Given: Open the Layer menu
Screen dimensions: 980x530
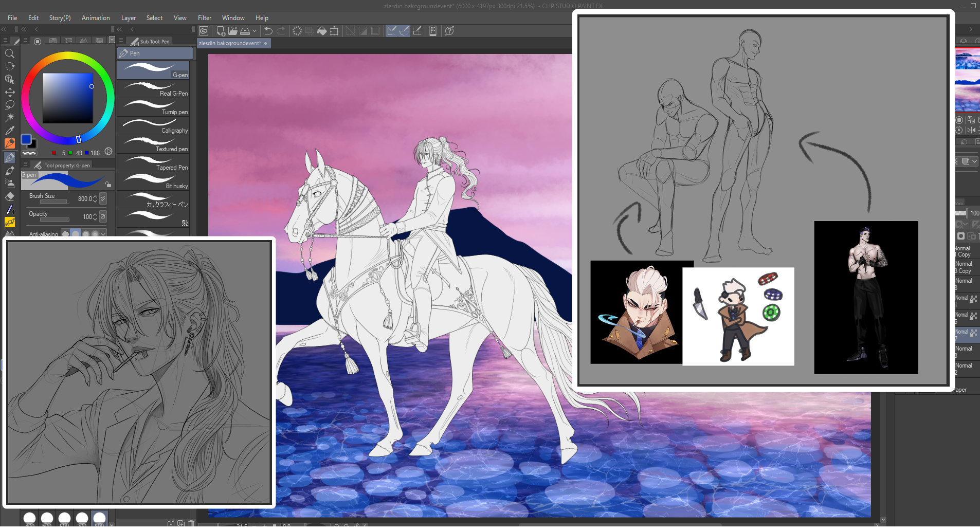Looking at the screenshot, I should pyautogui.click(x=128, y=18).
